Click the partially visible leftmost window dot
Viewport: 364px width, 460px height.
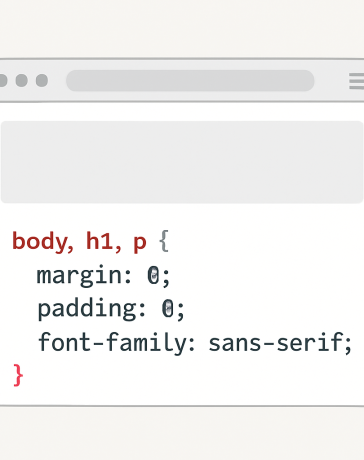[x=3, y=80]
